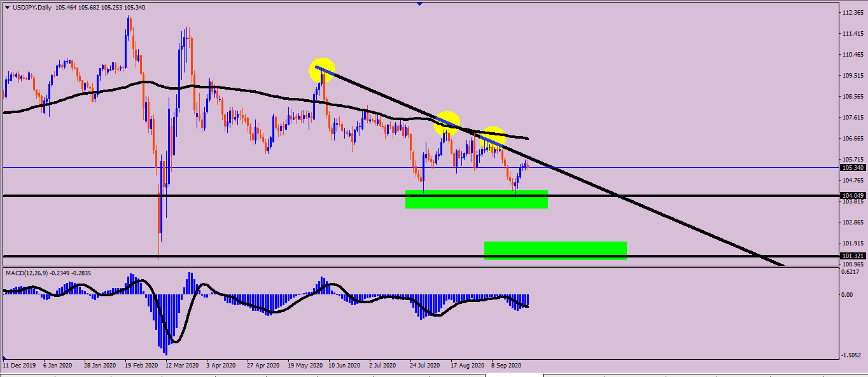Select the upper green support rectangle
The height and width of the screenshot is (377, 868).
point(477,199)
